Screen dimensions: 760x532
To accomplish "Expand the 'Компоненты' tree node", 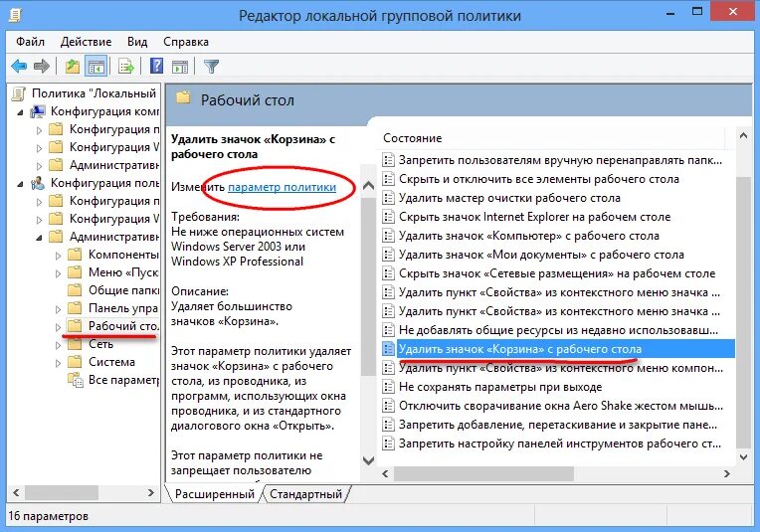I will click(x=58, y=256).
